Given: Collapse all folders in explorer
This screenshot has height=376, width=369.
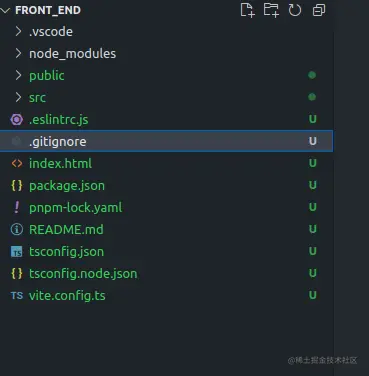Looking at the screenshot, I should tap(319, 10).
